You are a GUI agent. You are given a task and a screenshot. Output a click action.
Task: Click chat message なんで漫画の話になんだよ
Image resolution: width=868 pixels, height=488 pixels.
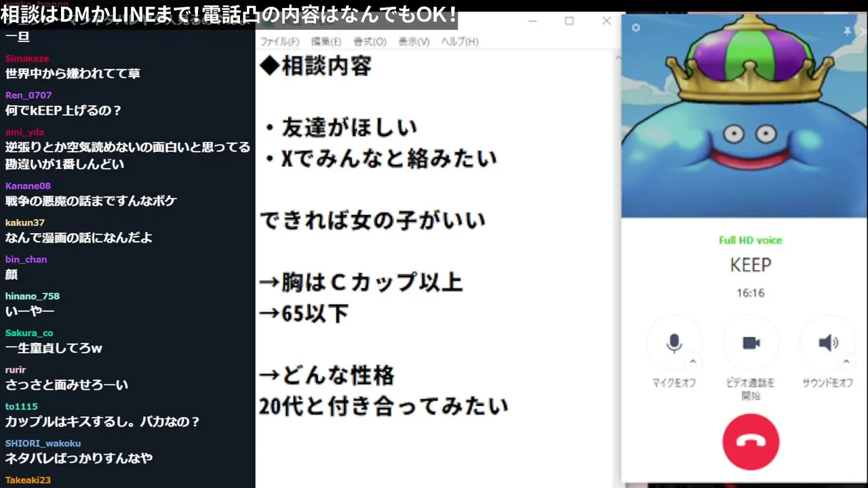(79, 238)
